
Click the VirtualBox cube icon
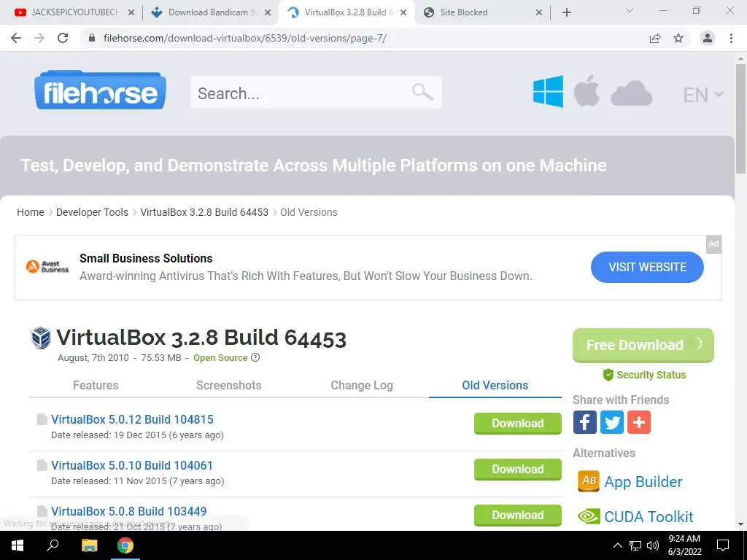pyautogui.click(x=41, y=338)
